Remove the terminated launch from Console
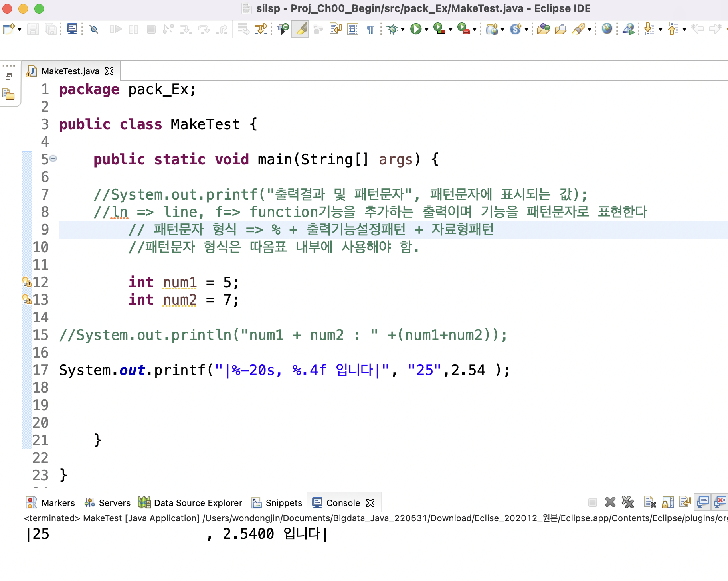 pos(610,502)
